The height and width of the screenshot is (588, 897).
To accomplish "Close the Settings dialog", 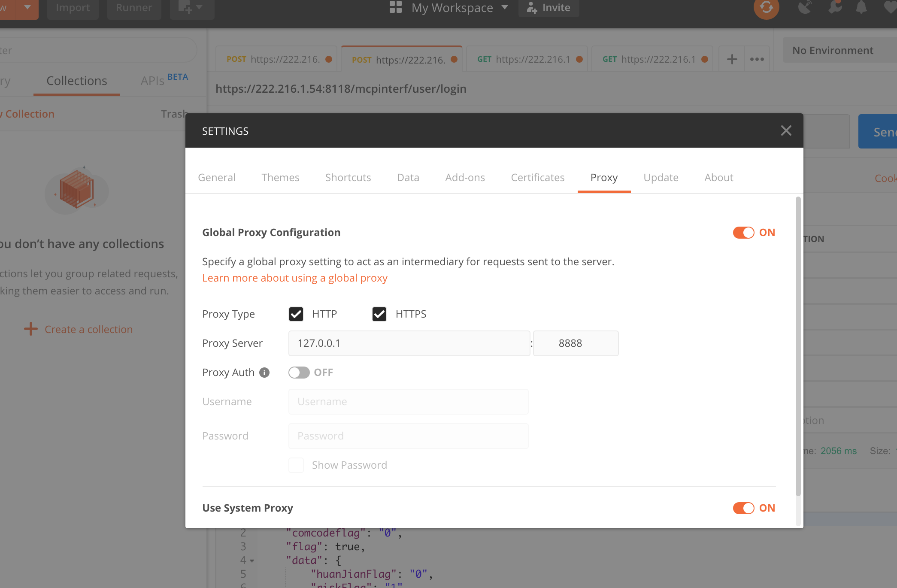I will coord(786,130).
